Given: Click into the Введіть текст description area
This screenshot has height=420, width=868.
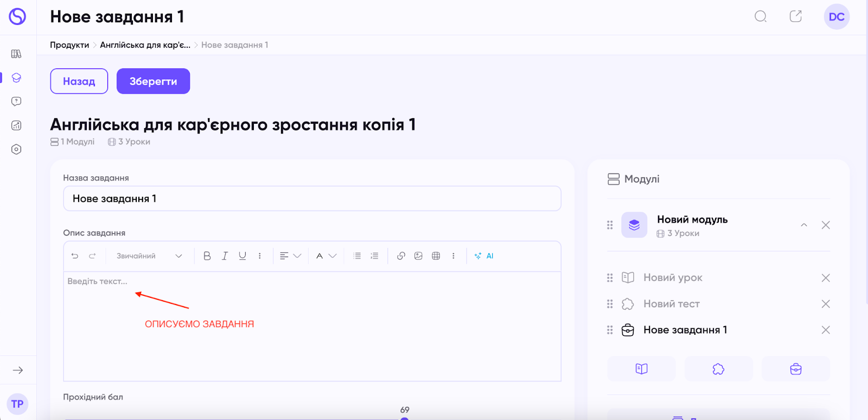Looking at the screenshot, I should tap(312, 326).
